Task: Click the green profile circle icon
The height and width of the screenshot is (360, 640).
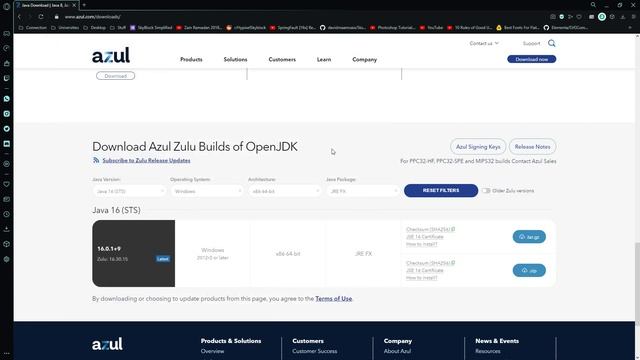Action: point(602,17)
